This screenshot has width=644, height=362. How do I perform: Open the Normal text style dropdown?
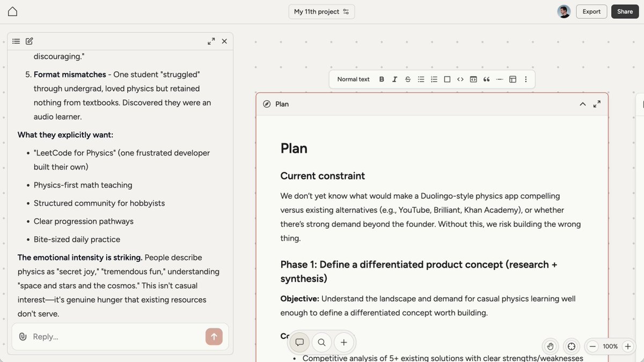click(353, 79)
